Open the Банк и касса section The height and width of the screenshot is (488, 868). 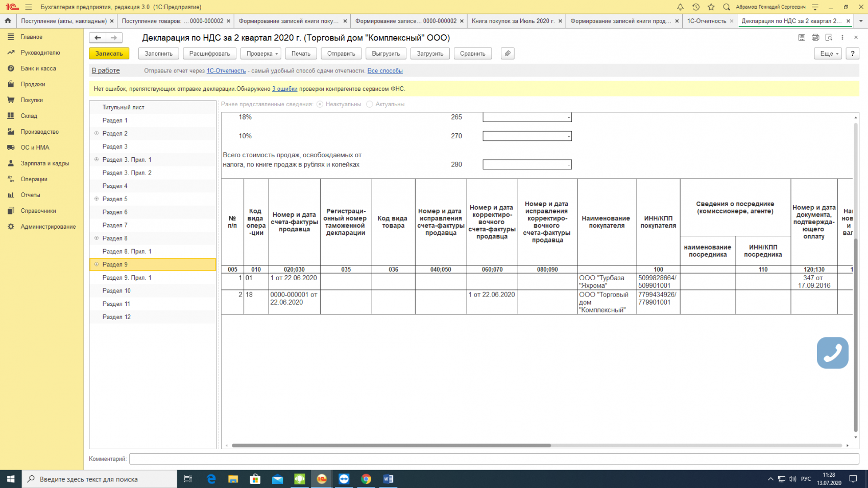[38, 68]
